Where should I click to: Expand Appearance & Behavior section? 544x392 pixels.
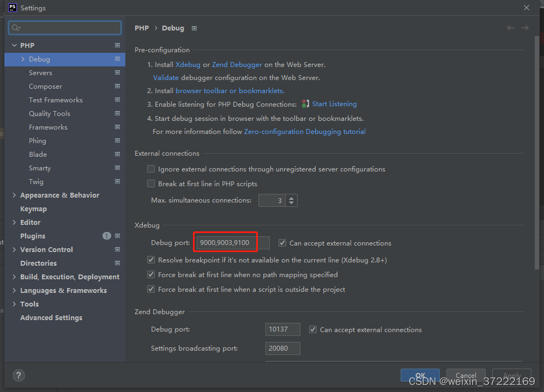(14, 195)
